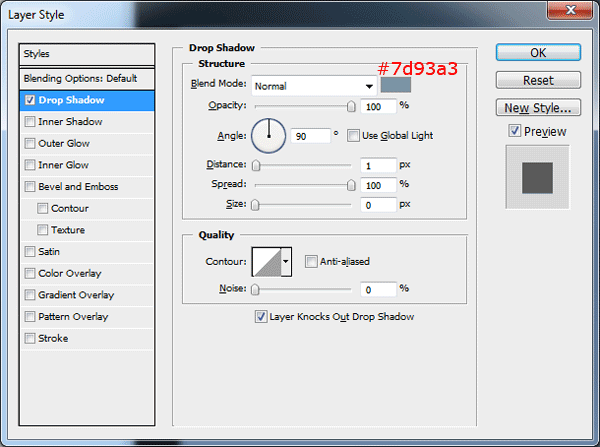Viewport: 600px width, 447px height.
Task: Select Gradient Overlay in the list
Action: tap(76, 295)
